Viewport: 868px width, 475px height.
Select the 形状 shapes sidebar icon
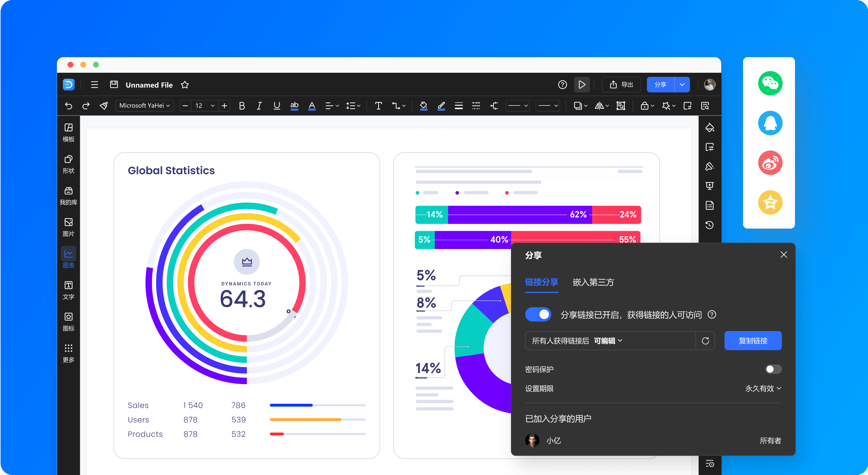coord(69,164)
